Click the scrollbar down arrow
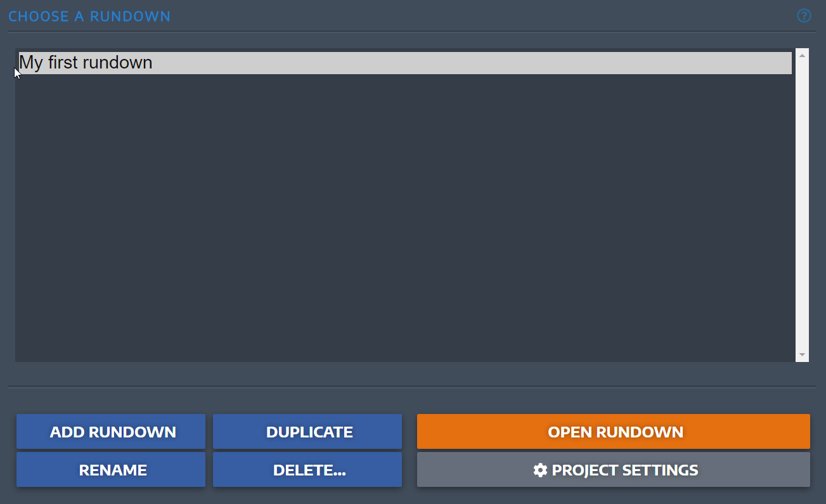826x504 pixels. tap(803, 356)
